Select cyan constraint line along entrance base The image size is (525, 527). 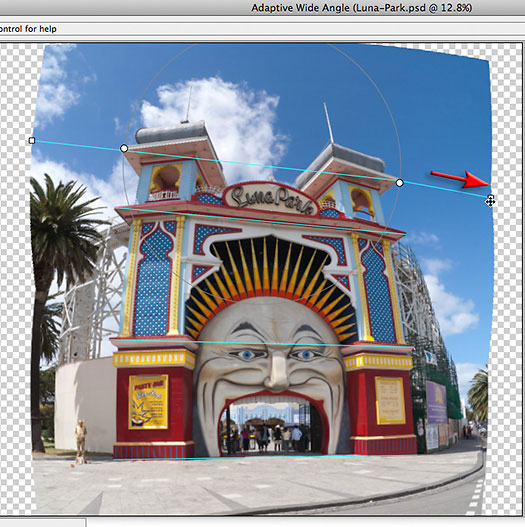click(x=266, y=457)
